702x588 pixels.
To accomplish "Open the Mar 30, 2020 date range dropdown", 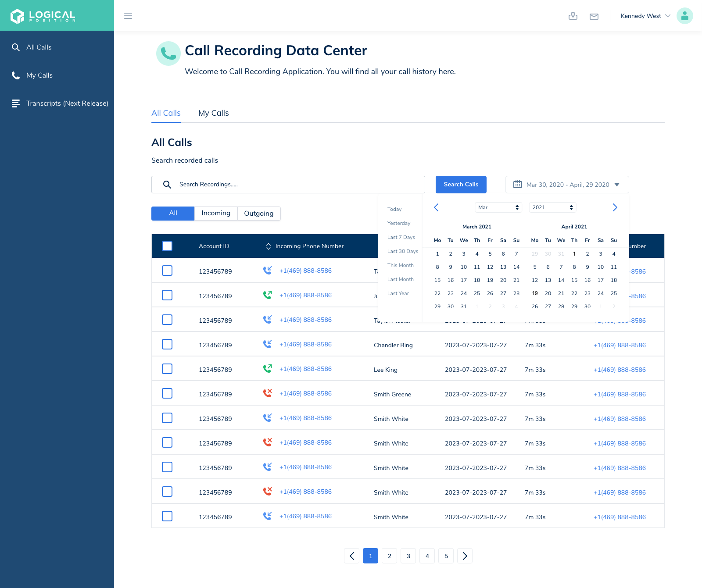I will coord(567,185).
